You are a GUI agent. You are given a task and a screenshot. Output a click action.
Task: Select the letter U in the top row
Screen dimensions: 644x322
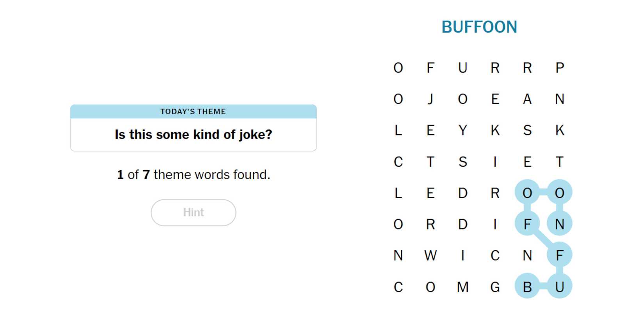(x=463, y=68)
